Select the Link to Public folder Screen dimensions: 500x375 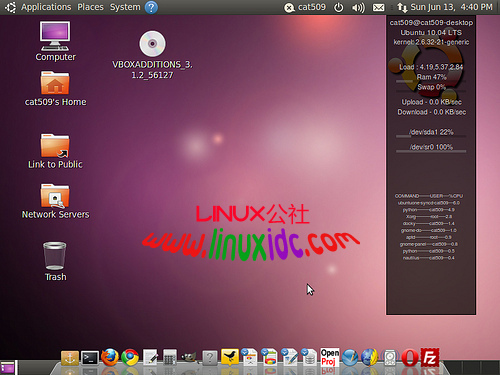55,151
